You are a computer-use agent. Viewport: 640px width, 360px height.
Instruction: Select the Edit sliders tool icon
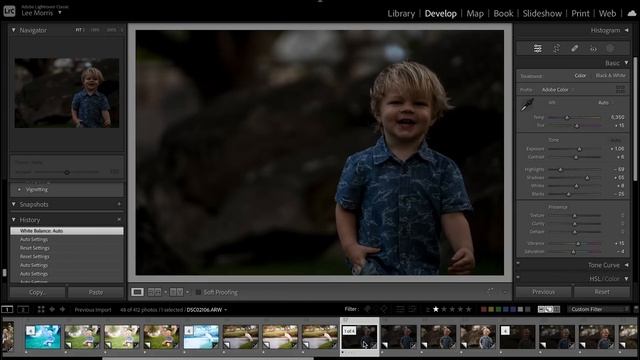tap(538, 49)
